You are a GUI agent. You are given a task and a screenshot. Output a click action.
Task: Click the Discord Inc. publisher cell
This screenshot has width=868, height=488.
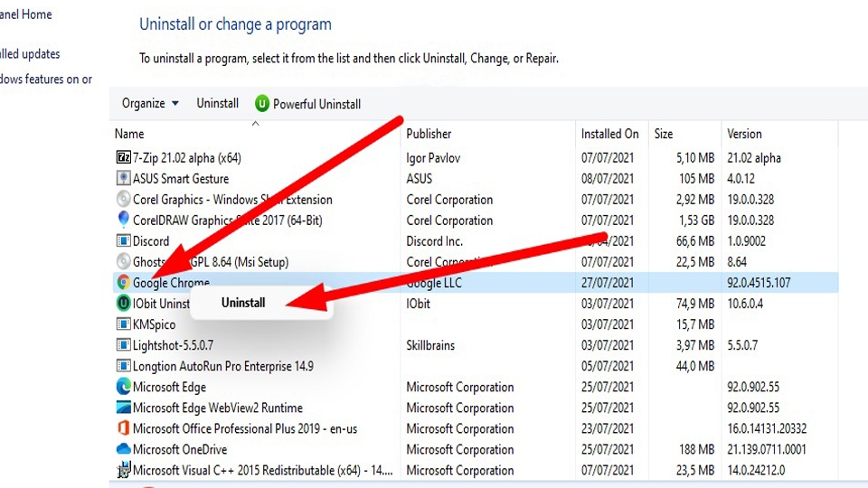click(x=434, y=241)
